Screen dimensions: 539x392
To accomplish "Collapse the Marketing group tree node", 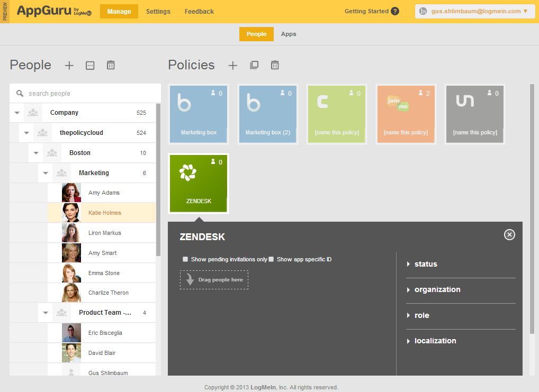I will (x=46, y=173).
